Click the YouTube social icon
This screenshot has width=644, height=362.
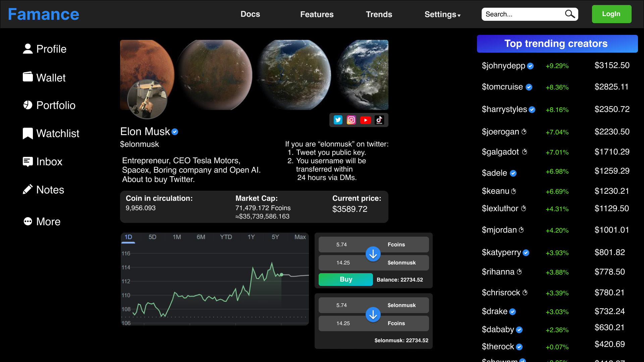pyautogui.click(x=365, y=120)
